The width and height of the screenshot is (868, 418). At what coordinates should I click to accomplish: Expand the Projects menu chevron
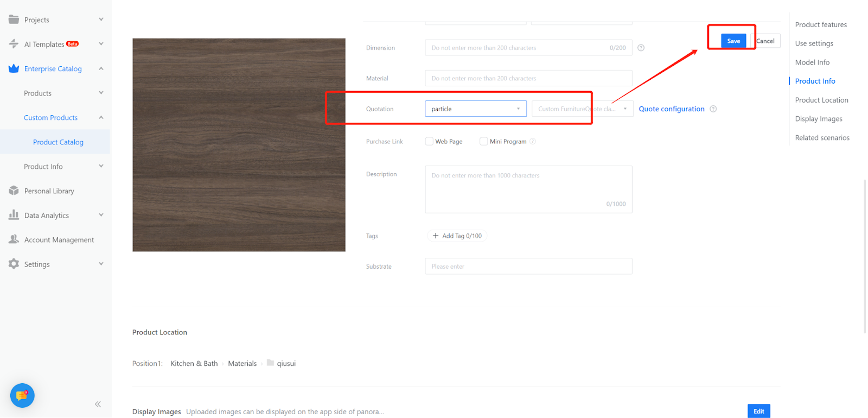coord(101,20)
